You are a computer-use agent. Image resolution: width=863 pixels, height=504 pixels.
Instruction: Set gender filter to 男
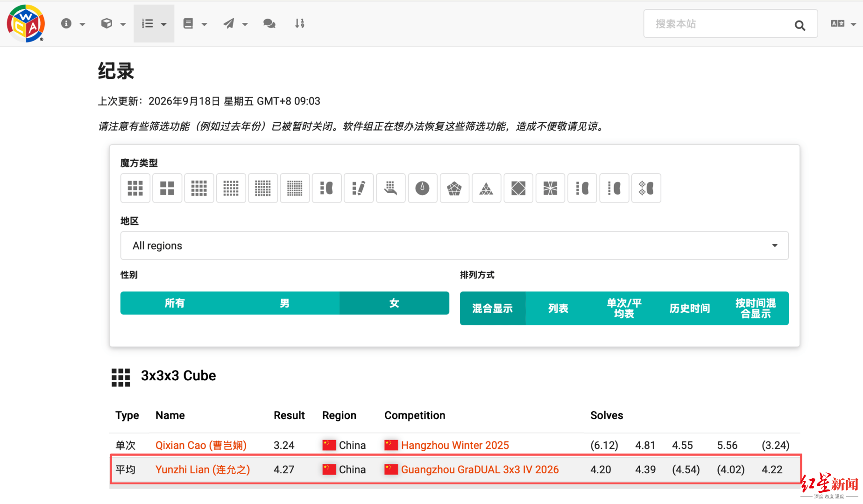point(285,303)
